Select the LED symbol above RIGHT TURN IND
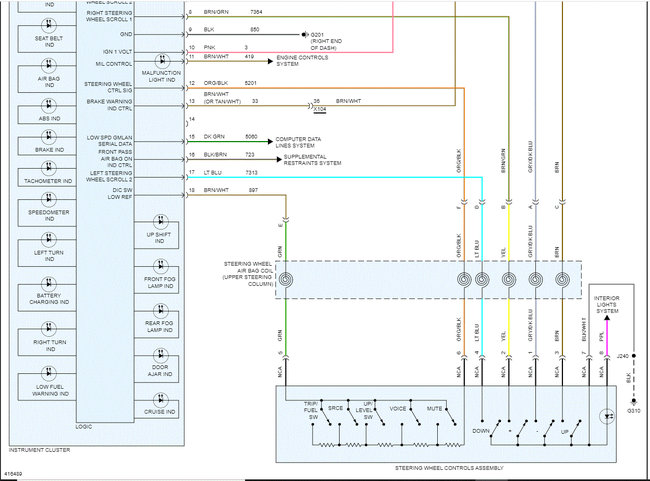The height and width of the screenshot is (481, 650). 49,328
